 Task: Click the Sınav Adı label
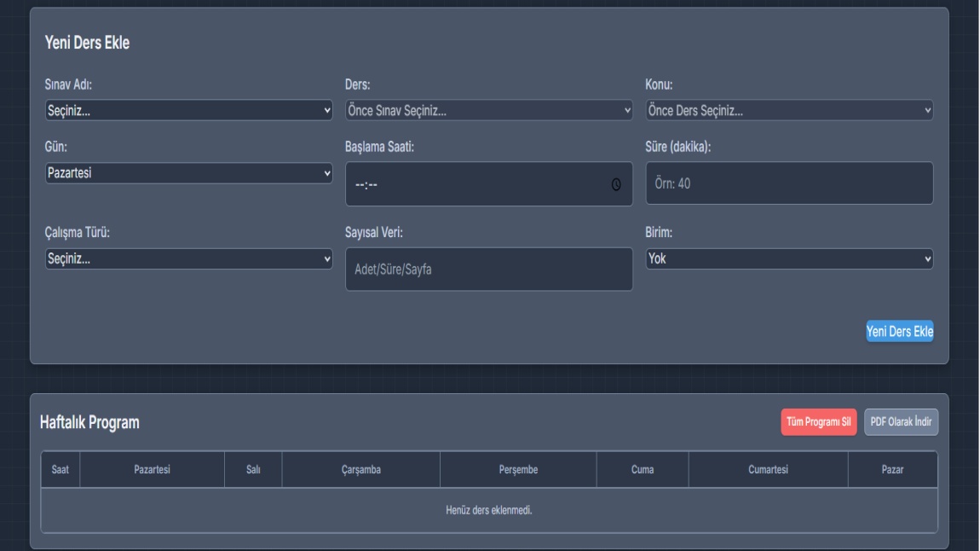68,84
